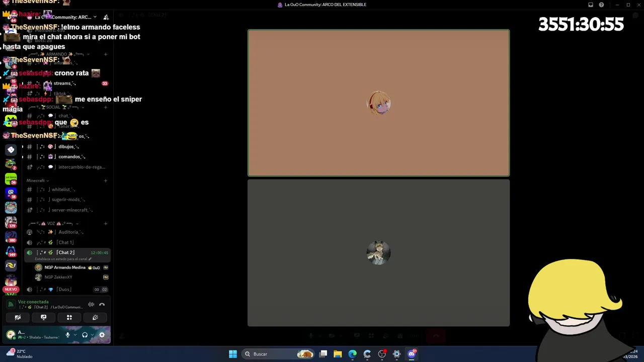Deafen with the headphones icon

[85, 335]
